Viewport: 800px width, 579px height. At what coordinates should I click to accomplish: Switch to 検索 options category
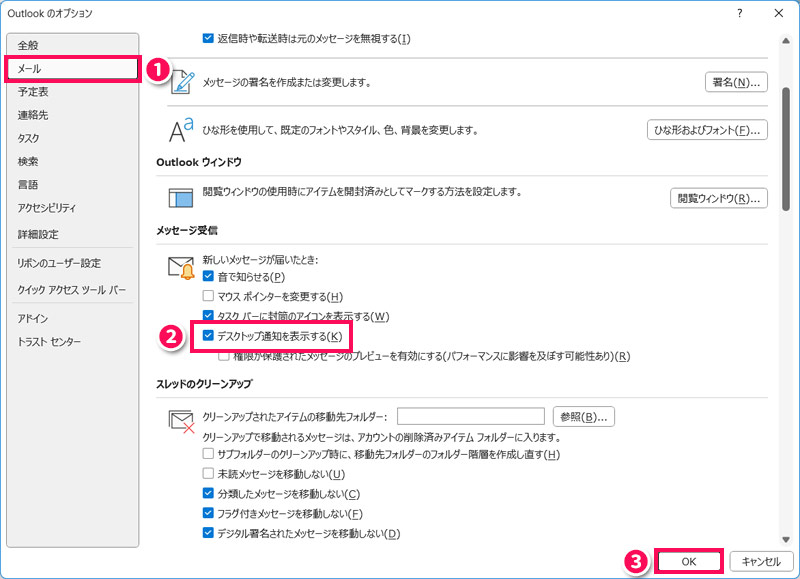pyautogui.click(x=72, y=162)
